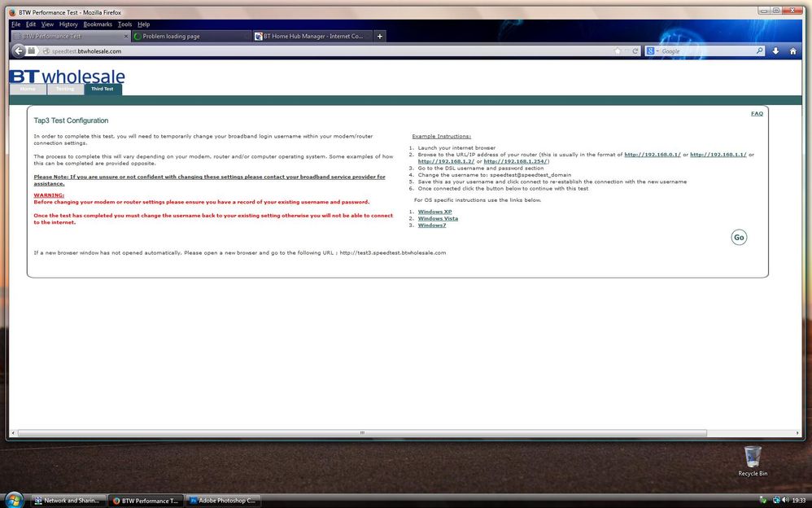Click the 'http://test3.speedtest.btwholesale.com' URL text
This screenshot has height=508, width=812.
[392, 253]
